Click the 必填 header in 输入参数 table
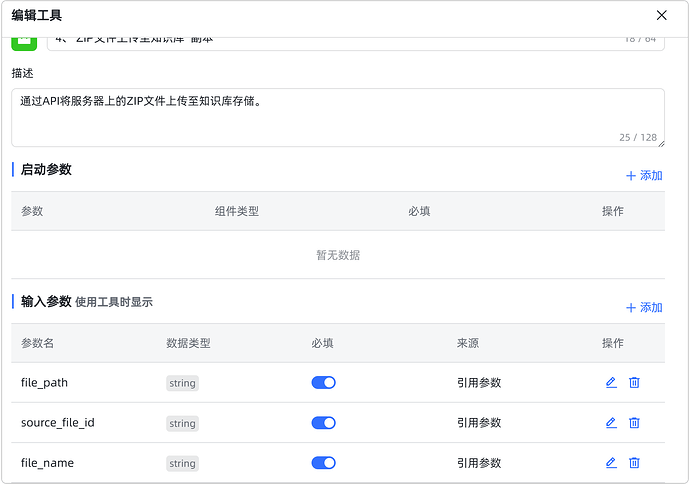 pyautogui.click(x=322, y=343)
